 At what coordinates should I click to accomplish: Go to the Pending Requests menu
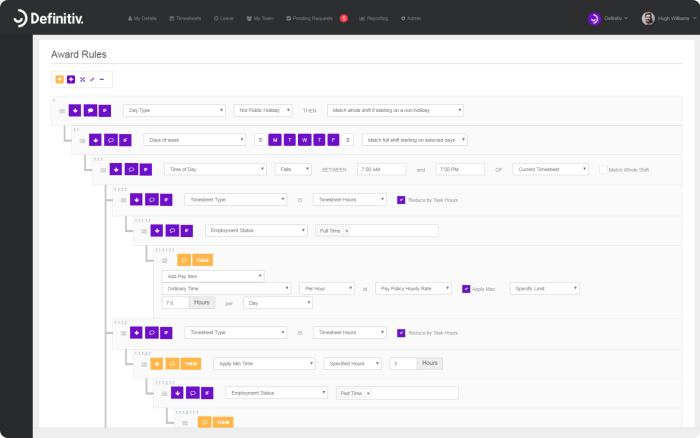click(x=310, y=18)
